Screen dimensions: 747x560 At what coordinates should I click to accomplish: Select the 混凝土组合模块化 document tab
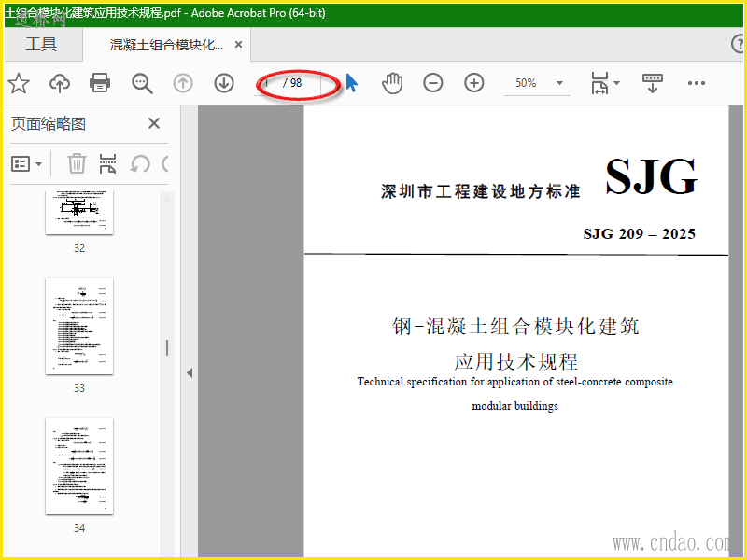(x=166, y=45)
